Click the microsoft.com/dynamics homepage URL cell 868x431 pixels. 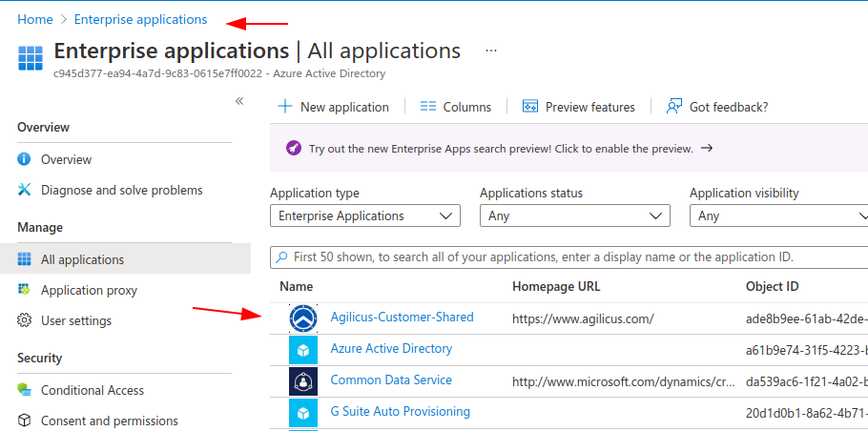(x=624, y=381)
